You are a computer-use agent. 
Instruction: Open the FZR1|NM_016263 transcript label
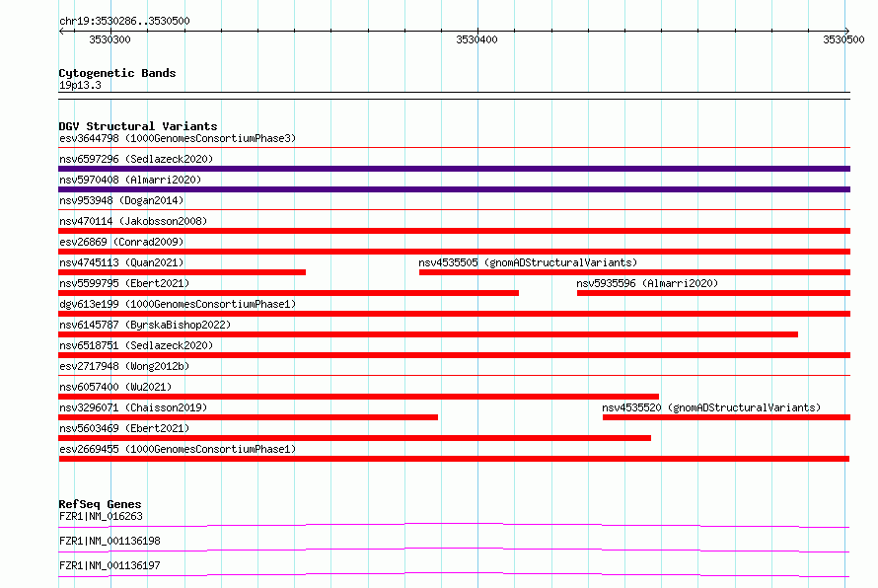tap(101, 516)
